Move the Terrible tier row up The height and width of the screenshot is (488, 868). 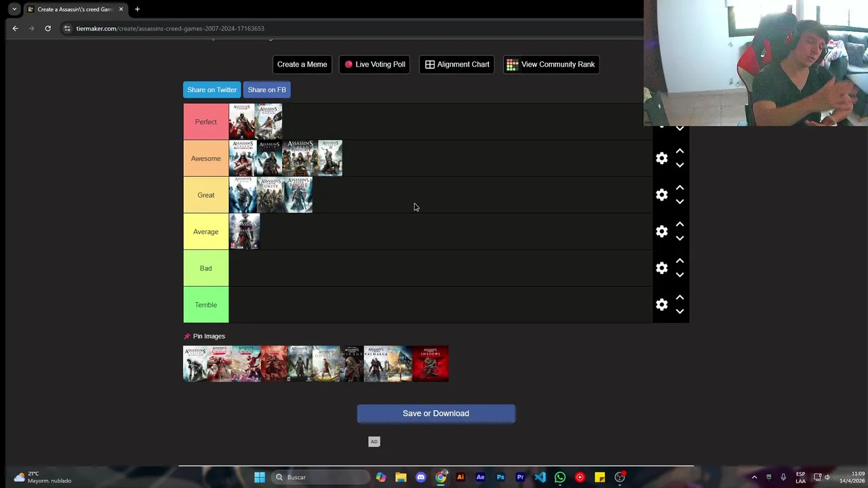(x=679, y=298)
